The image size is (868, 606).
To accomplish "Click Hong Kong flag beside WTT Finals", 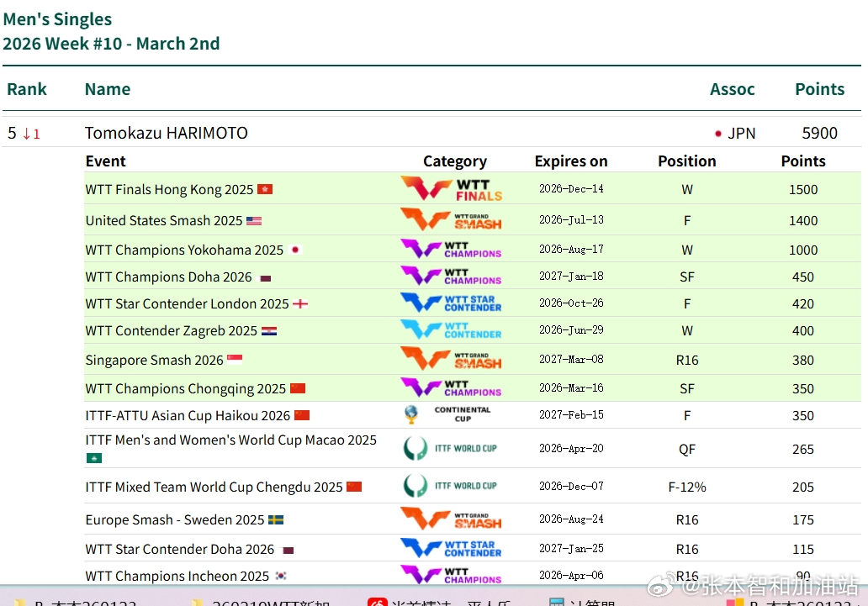I will (x=265, y=190).
